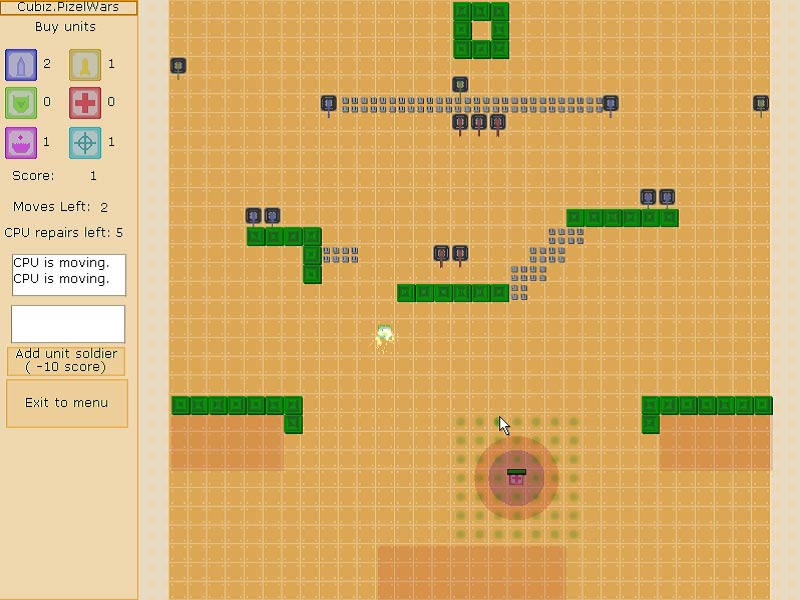Image resolution: width=800 pixels, height=600 pixels.
Task: Click the count '1' beside the teal crosshair icon
Action: [111, 142]
